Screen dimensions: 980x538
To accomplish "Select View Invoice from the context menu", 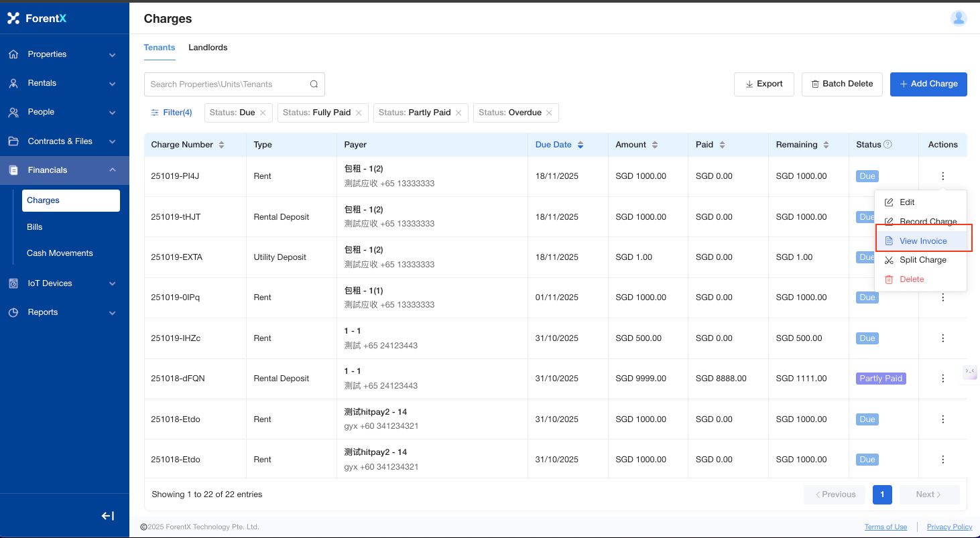I will [x=922, y=241].
